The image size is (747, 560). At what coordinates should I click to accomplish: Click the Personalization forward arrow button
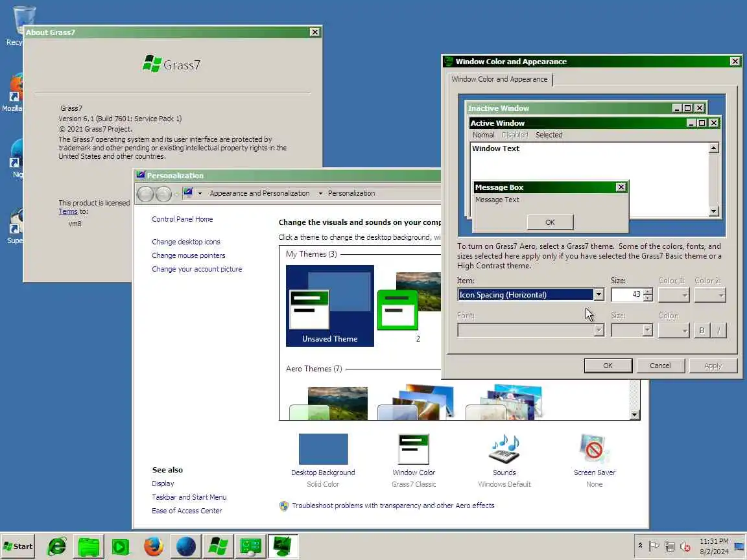pyautogui.click(x=163, y=194)
